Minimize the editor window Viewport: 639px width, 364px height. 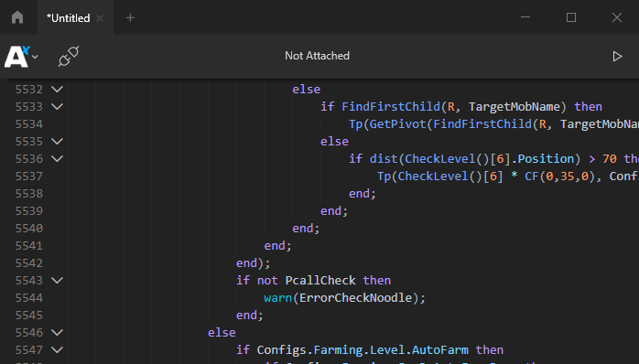525,17
